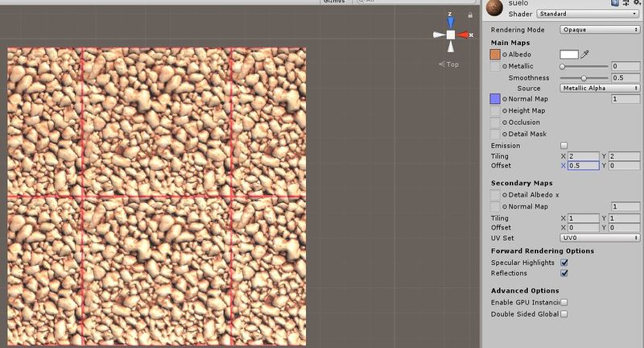Select the empty Detail Albedo texture slot
Viewport: 644px width, 348px height.
[495, 195]
